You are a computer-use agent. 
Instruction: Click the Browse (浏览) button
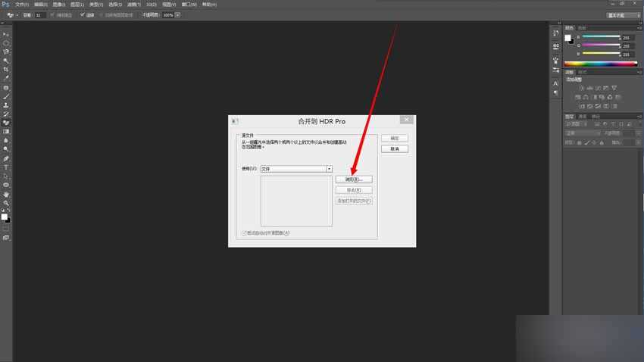(354, 179)
